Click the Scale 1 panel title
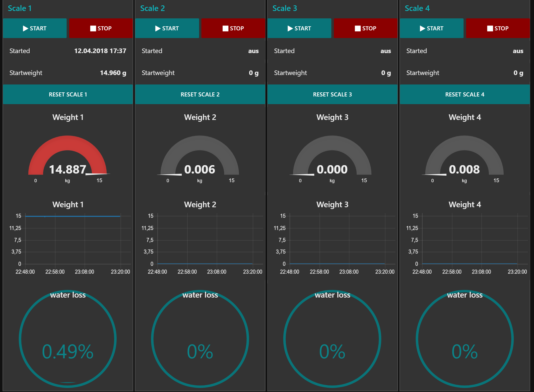This screenshot has height=392, width=534. (20, 8)
